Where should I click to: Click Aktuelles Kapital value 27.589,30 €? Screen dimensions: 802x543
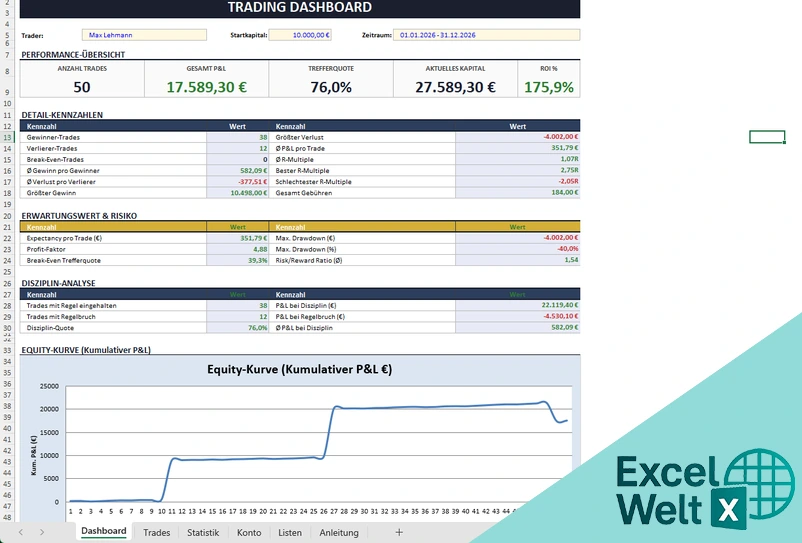455,87
